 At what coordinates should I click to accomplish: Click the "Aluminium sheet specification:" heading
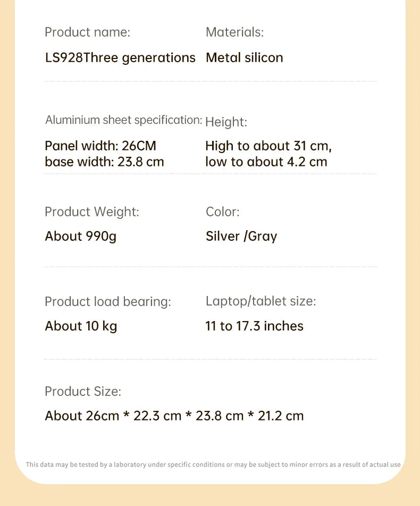pos(123,120)
